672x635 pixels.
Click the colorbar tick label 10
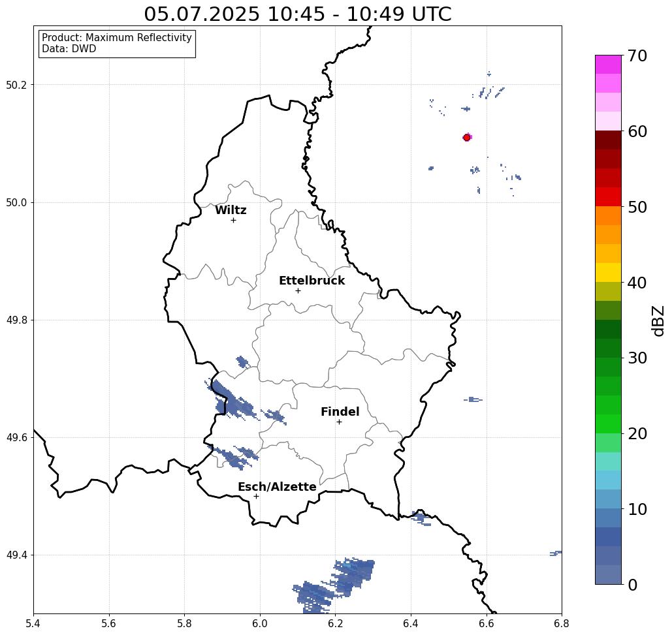pyautogui.click(x=637, y=509)
